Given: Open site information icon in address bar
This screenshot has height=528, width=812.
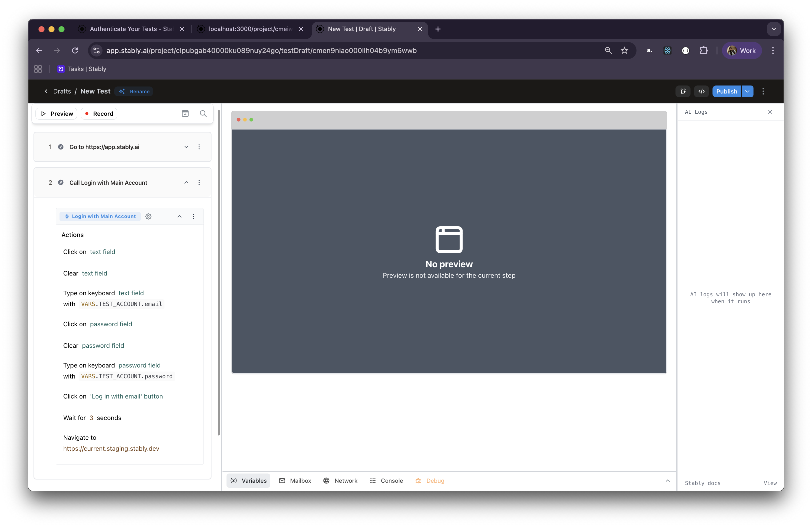Looking at the screenshot, I should [96, 50].
